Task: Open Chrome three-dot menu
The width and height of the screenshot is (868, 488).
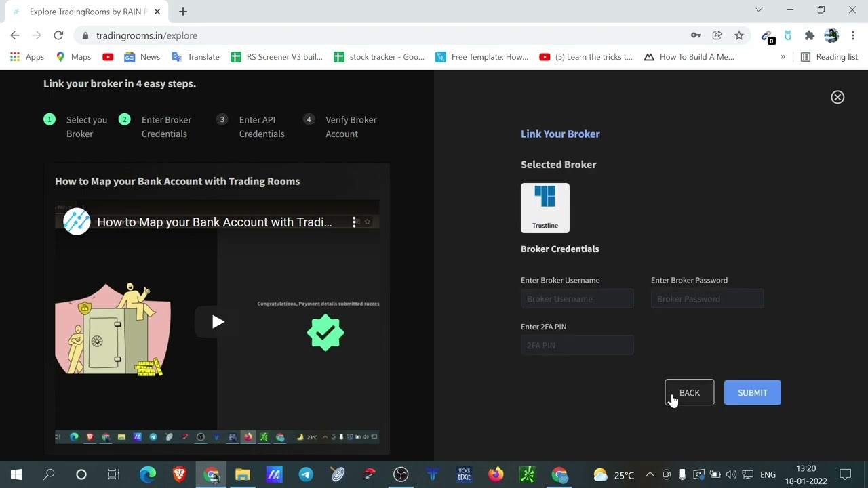Action: click(x=852, y=35)
